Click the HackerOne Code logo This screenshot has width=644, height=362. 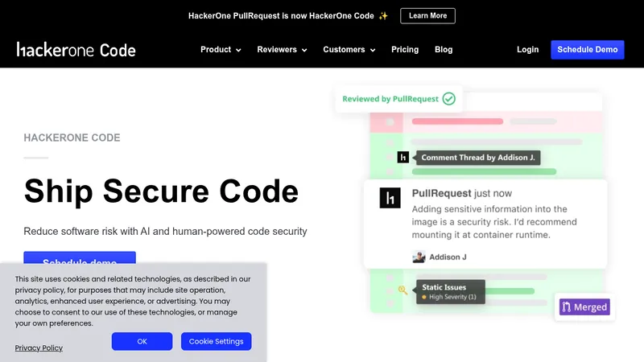pyautogui.click(x=76, y=50)
